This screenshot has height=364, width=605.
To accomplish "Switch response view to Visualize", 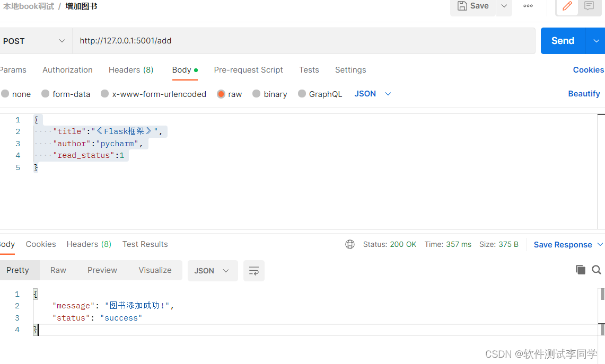I will [155, 270].
